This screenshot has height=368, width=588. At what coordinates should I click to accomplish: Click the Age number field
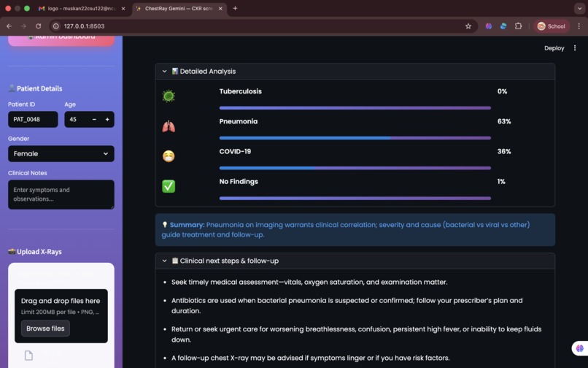[x=77, y=120]
